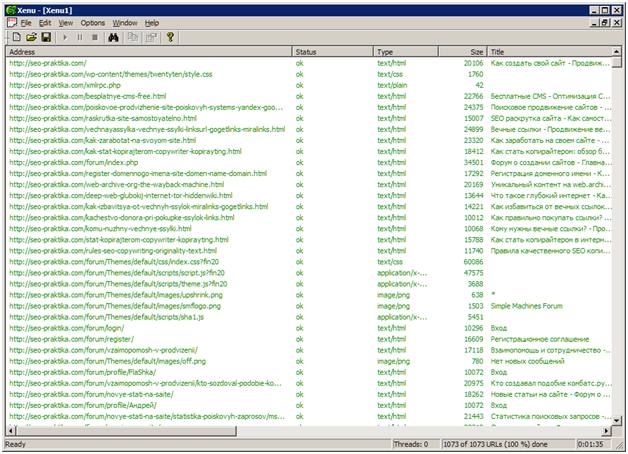628x454 pixels.
Task: Click the vertical scrollbar thumb
Action: point(617,62)
